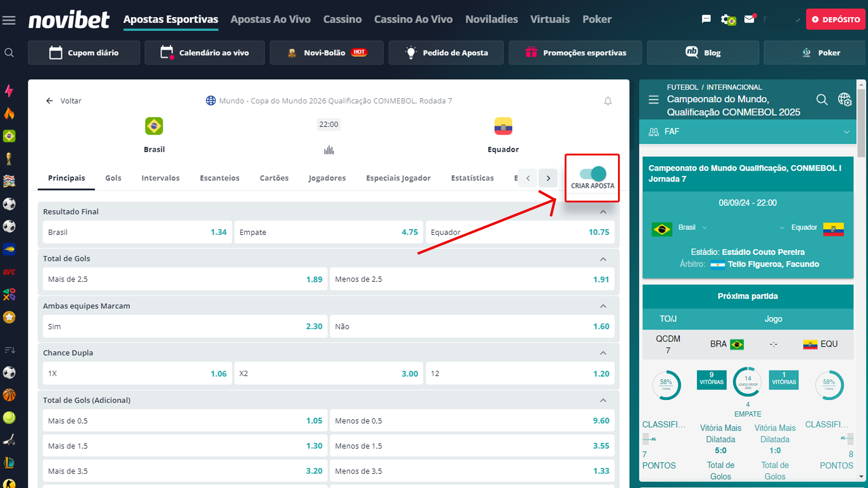The image size is (868, 488).
Task: Click the Depósito button
Action: point(835,19)
